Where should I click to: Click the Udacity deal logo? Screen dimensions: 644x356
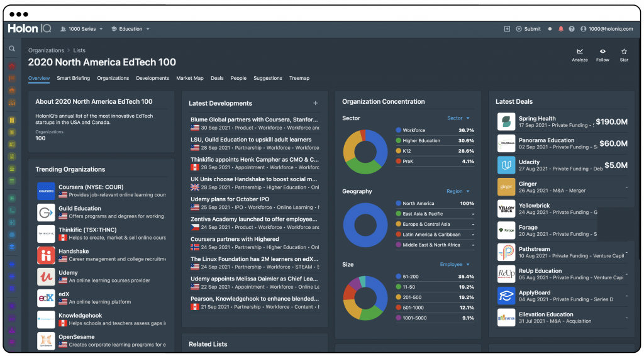click(506, 165)
